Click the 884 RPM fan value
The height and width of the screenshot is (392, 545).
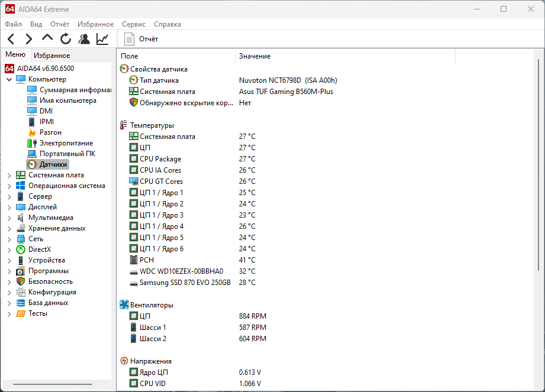252,316
